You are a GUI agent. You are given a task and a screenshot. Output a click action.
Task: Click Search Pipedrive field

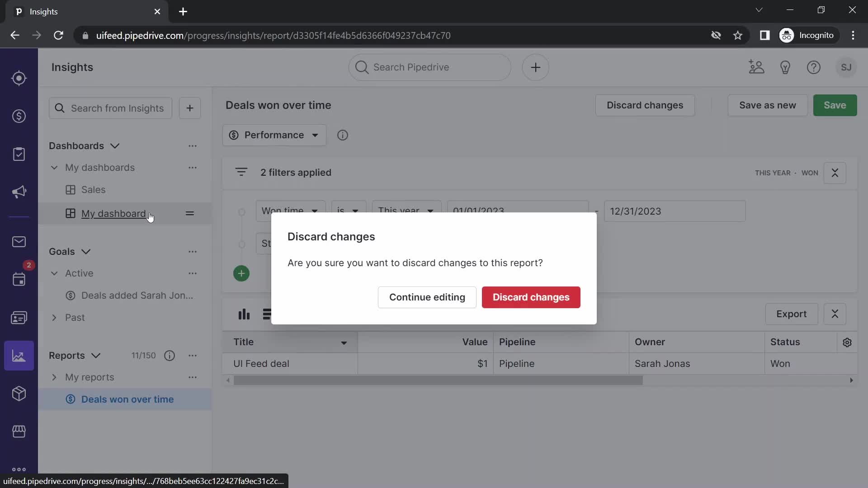coord(429,67)
